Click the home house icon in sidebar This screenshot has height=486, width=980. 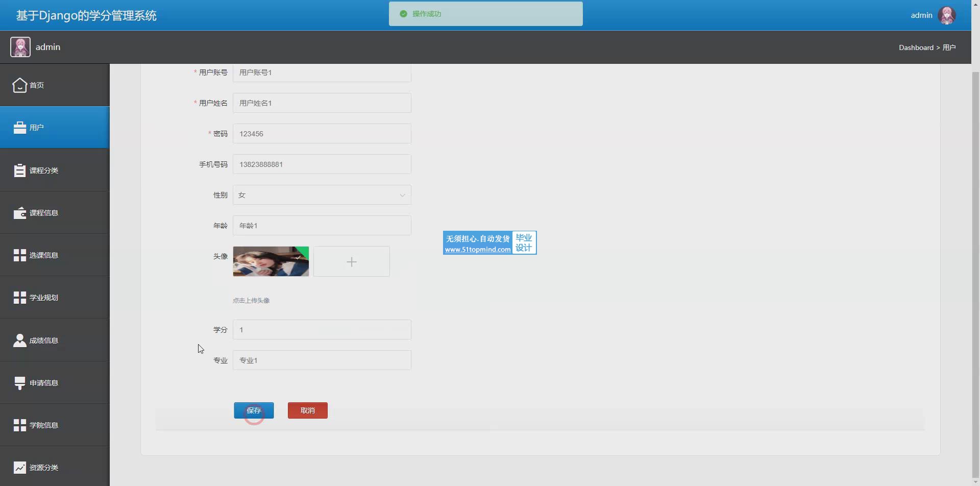(20, 85)
